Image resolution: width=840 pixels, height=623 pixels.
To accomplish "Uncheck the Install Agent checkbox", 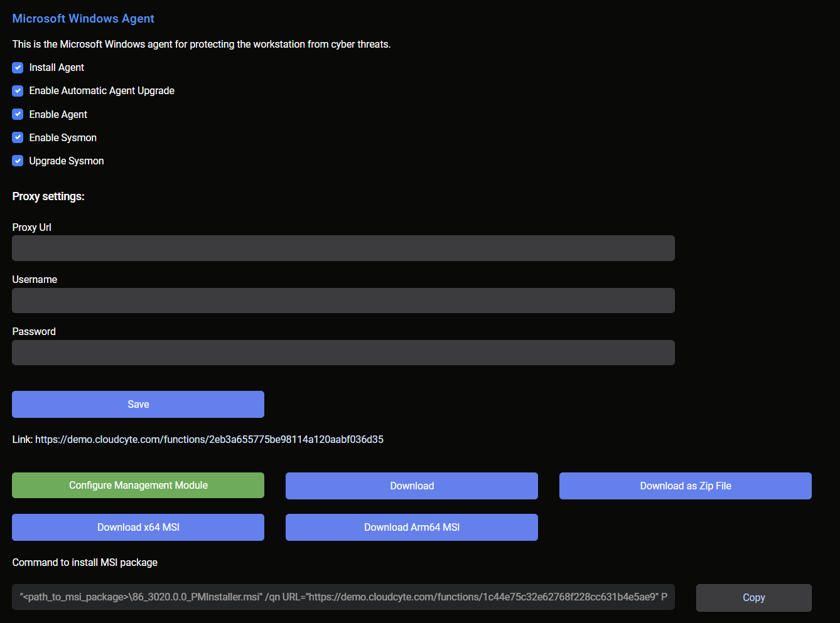I will [18, 68].
